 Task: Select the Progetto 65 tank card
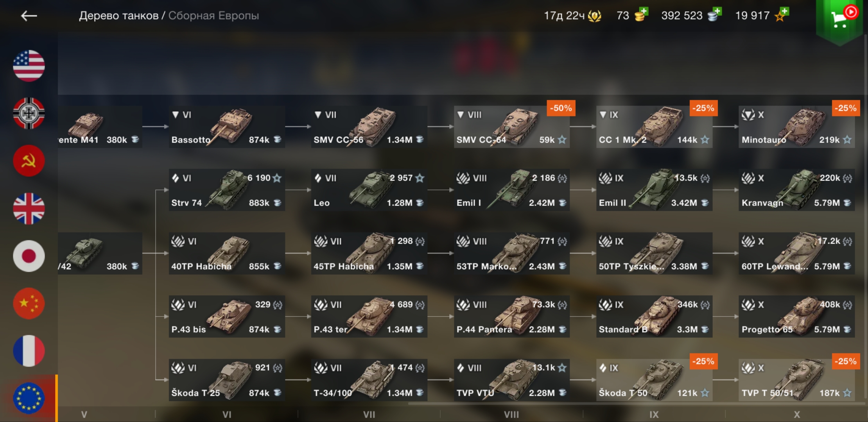click(x=796, y=316)
